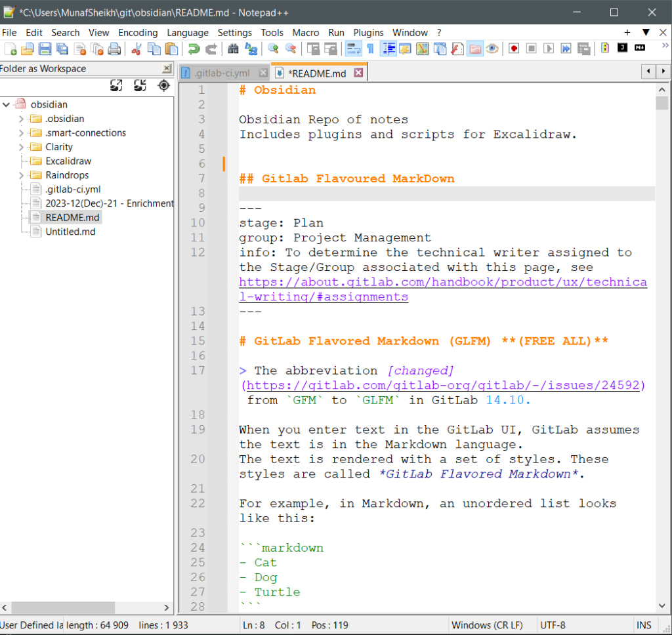Click the Close All toolbar icon
Viewport: 672px width, 635px height.
coord(97,49)
